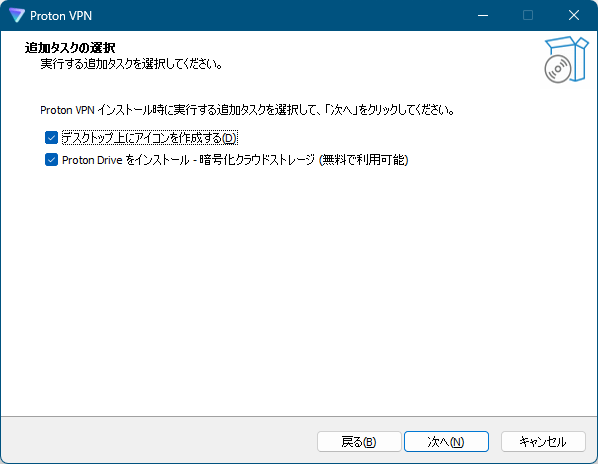Click the デスクトップ上にアイコンを作成する(D) label
This screenshot has width=598, height=464.
(150, 138)
